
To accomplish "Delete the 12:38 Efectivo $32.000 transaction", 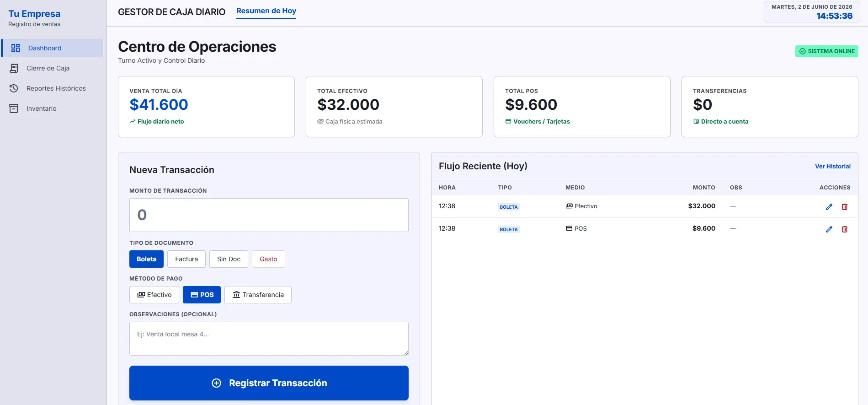I will point(845,207).
